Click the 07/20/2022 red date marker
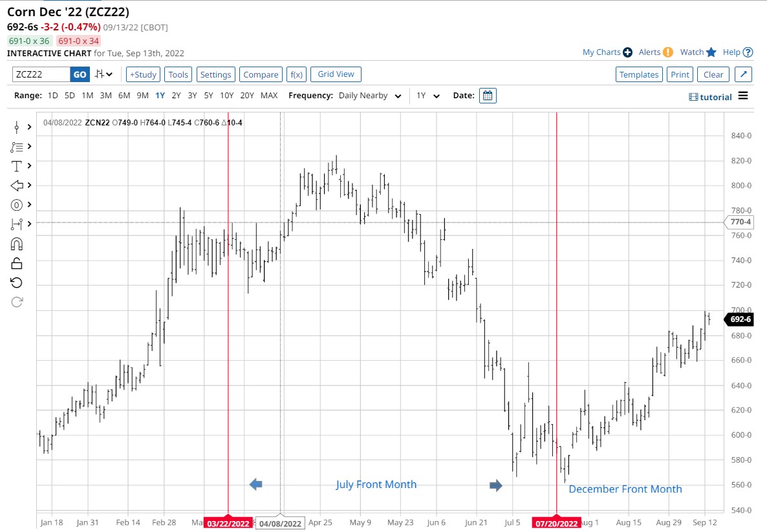 pyautogui.click(x=556, y=524)
